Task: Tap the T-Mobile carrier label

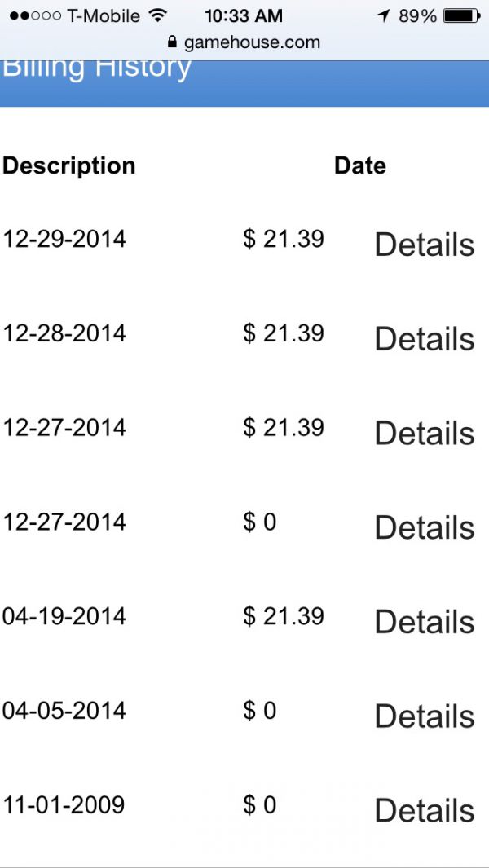Action: click(104, 16)
